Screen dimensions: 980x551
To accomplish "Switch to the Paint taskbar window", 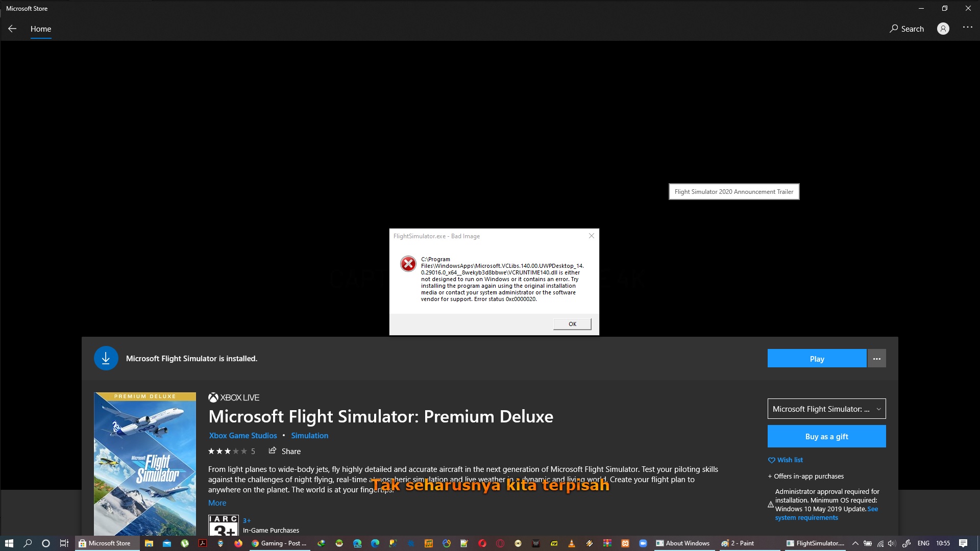I will pos(738,543).
